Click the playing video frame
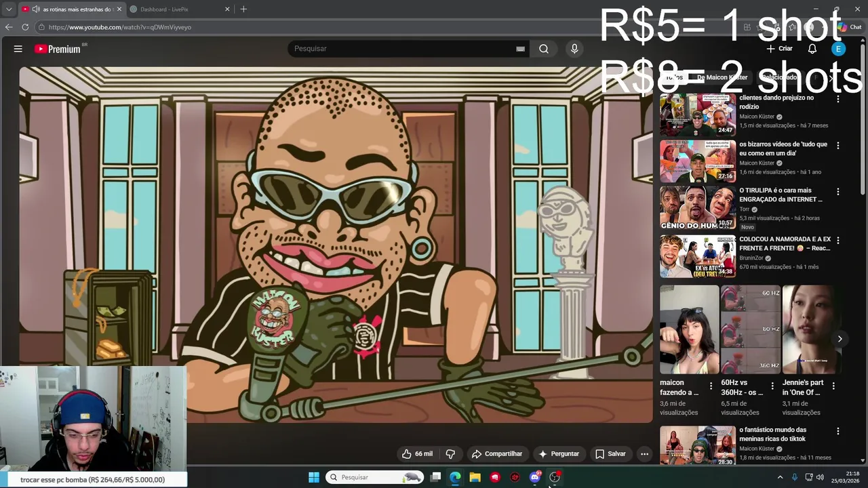This screenshot has width=868, height=488. [x=336, y=245]
